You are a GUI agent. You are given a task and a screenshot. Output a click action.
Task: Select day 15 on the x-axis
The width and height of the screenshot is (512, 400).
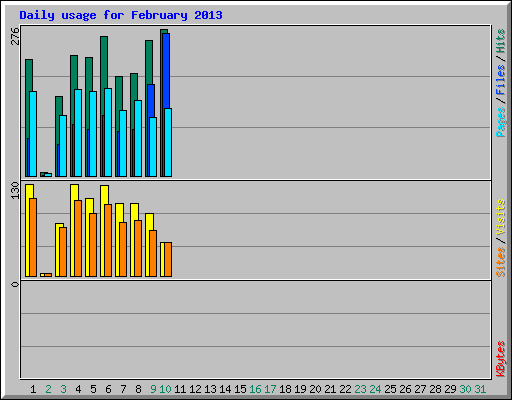[240, 389]
